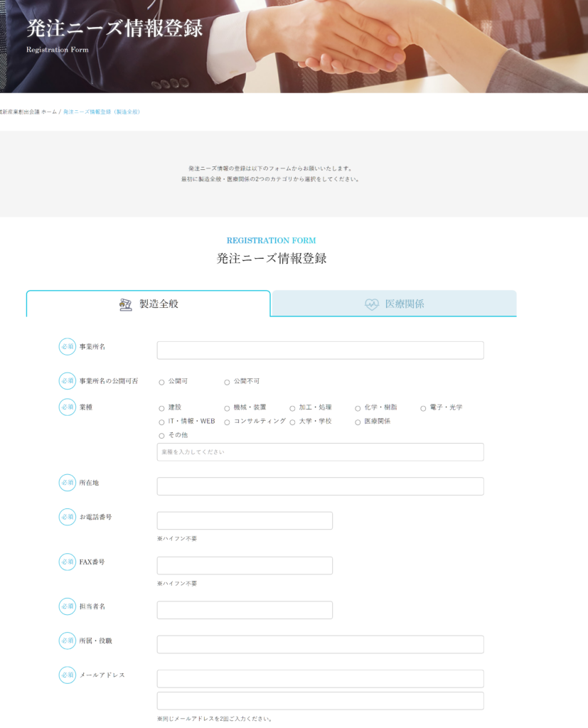Click the 必須 badge next to 業種
588x728 pixels.
coord(68,407)
